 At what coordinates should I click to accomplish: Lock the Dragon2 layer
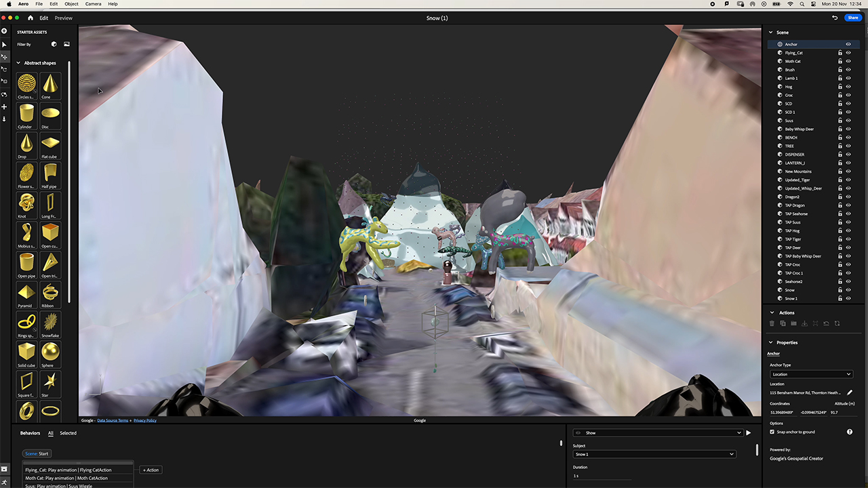(x=840, y=197)
